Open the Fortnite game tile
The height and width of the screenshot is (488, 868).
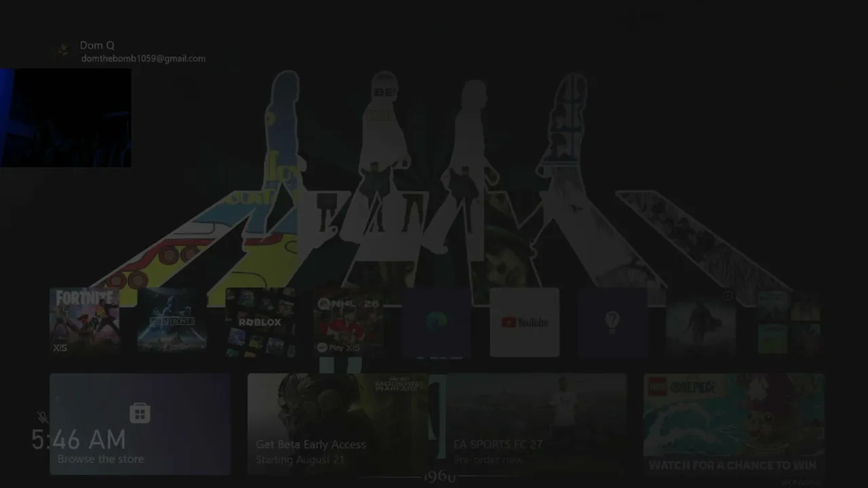pyautogui.click(x=85, y=322)
